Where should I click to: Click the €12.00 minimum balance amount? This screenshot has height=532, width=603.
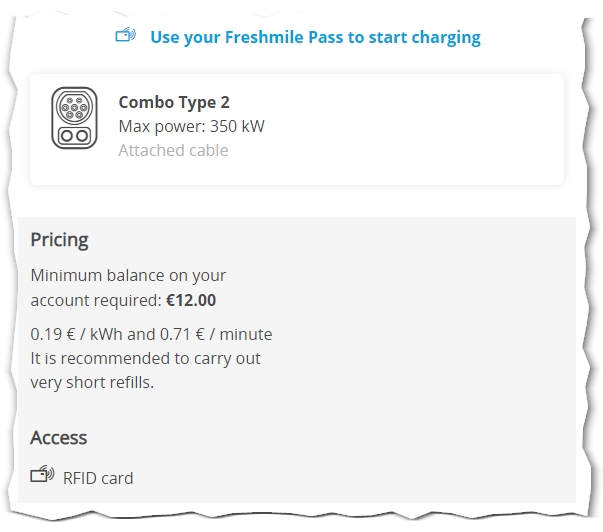click(191, 300)
